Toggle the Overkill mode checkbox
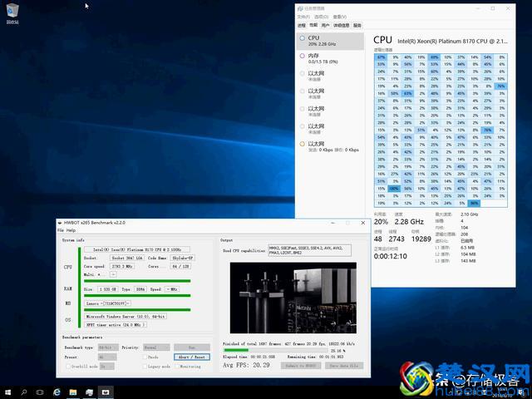 (66, 366)
